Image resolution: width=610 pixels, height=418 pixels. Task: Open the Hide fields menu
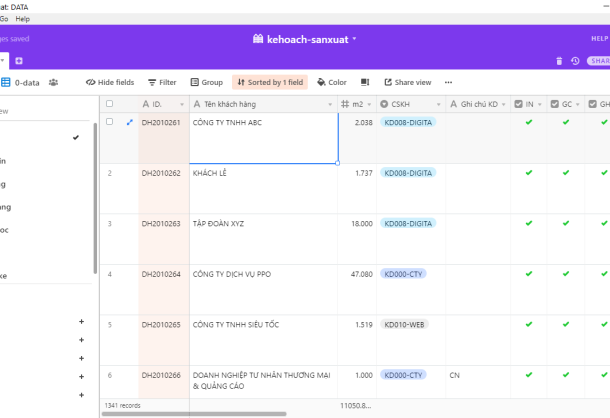pos(110,82)
